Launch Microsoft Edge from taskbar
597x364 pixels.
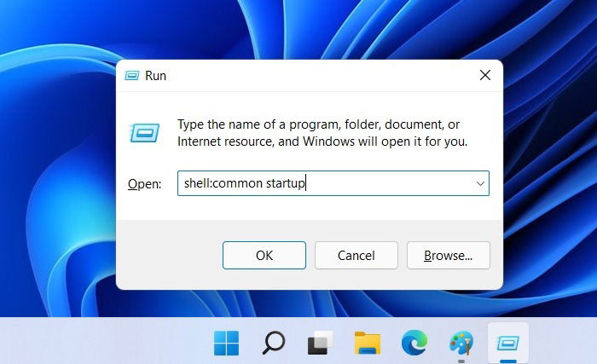414,343
